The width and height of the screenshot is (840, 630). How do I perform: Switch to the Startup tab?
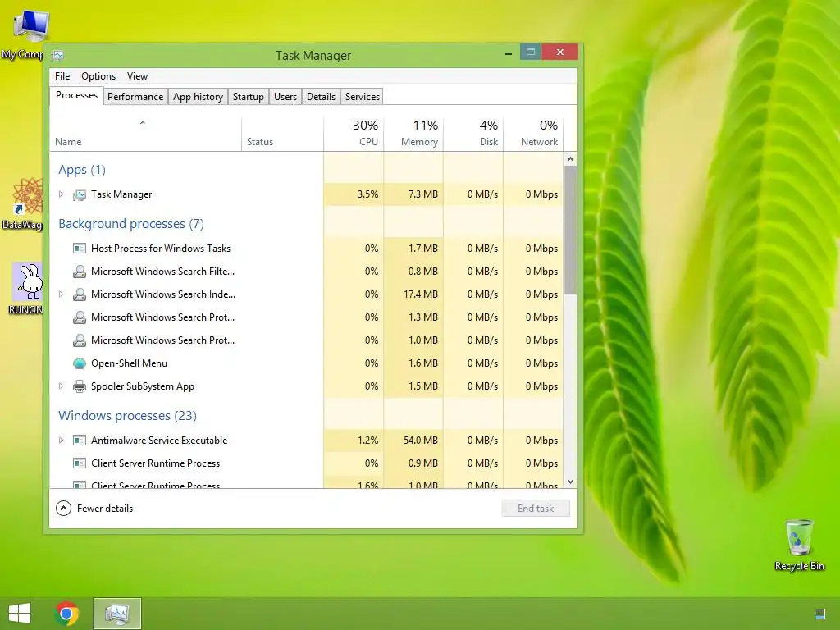point(248,97)
